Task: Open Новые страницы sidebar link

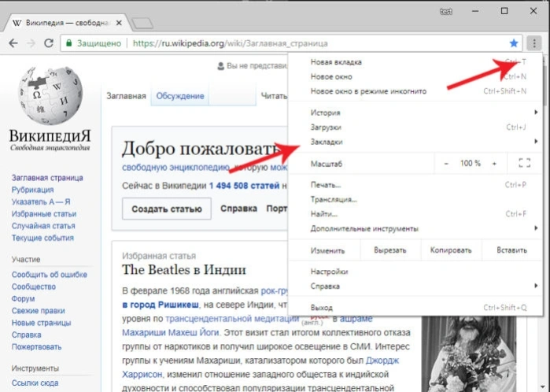Action: (x=42, y=323)
